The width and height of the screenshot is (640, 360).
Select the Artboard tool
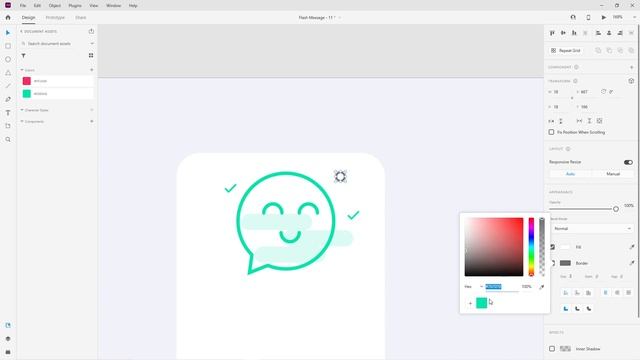pyautogui.click(x=8, y=126)
